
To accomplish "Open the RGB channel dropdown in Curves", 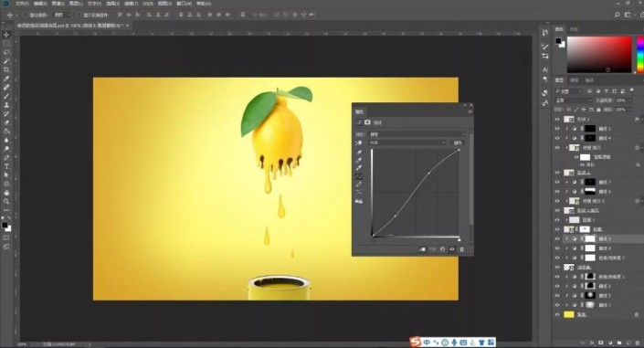I will [x=407, y=142].
